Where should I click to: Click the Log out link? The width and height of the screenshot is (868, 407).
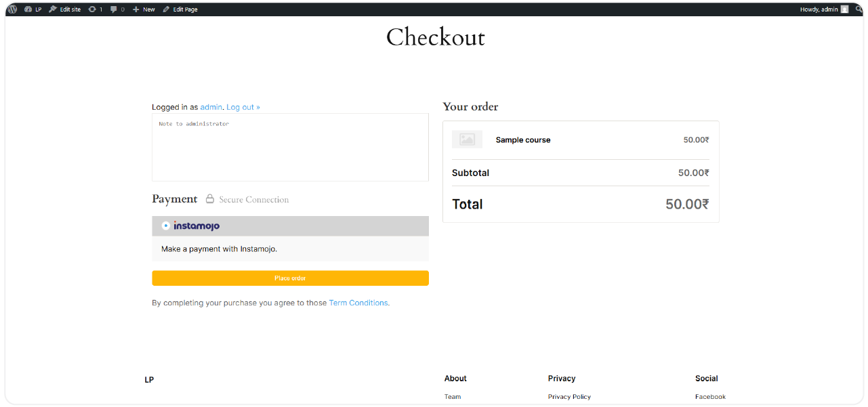243,107
